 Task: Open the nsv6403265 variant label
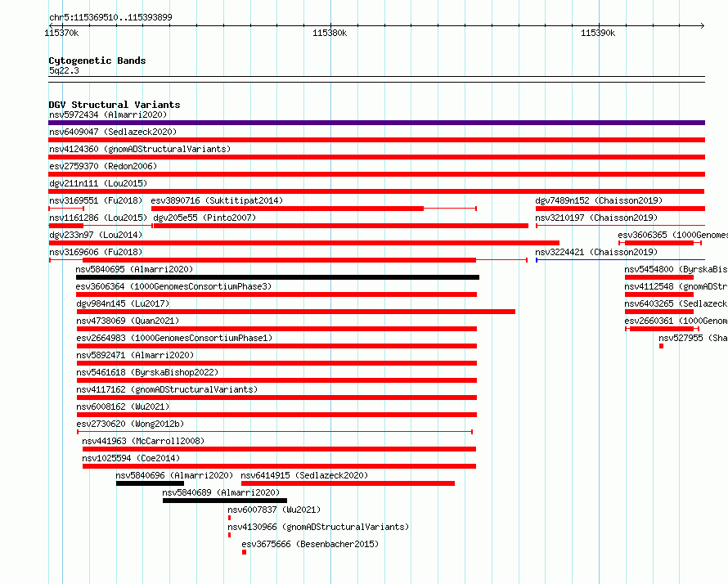[x=676, y=303]
